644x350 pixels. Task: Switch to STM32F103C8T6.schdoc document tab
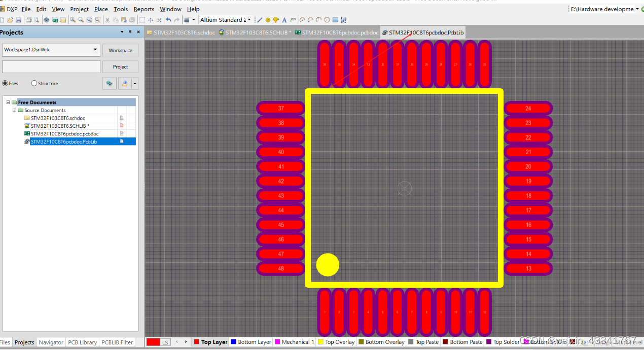pos(181,32)
